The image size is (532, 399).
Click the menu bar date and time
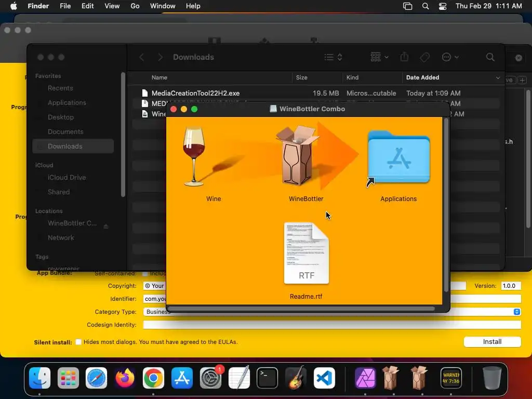488,6
